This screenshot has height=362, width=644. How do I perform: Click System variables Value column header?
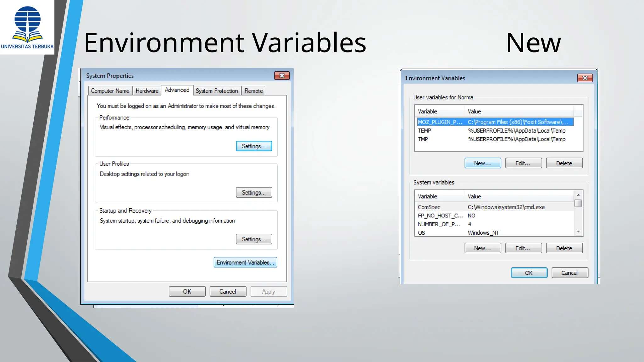(519, 196)
